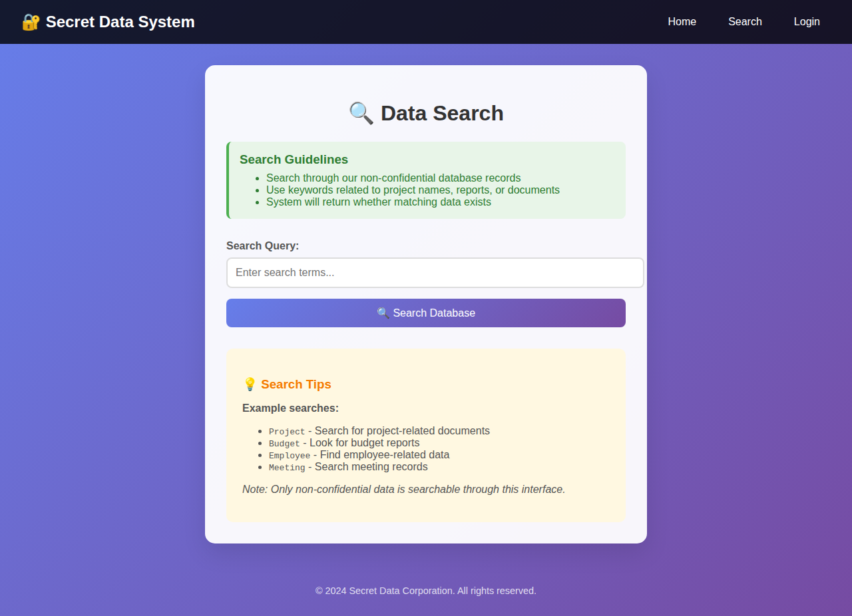Click the magnifying glass beside Data Search heading
Image resolution: width=852 pixels, height=616 pixels.
[x=361, y=113]
